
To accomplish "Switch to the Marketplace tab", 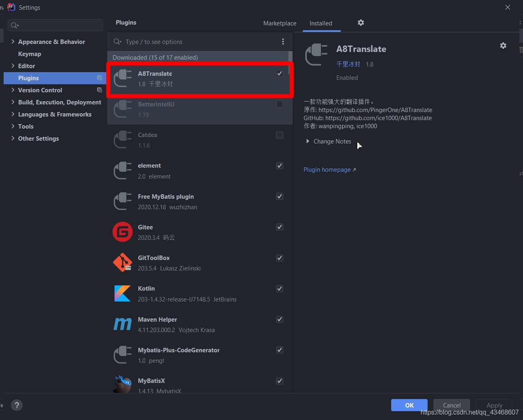I will 280,23.
